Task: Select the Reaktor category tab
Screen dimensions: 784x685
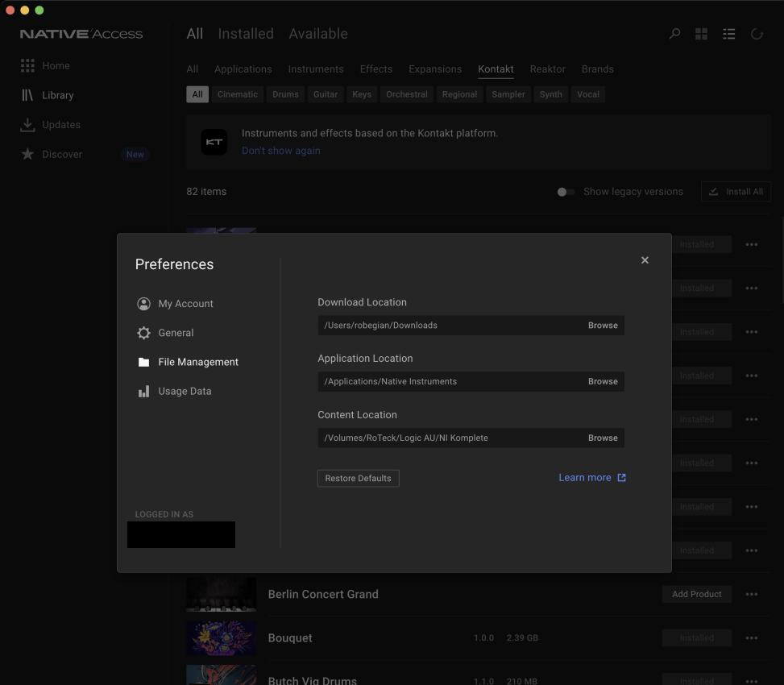Action: pyautogui.click(x=547, y=69)
